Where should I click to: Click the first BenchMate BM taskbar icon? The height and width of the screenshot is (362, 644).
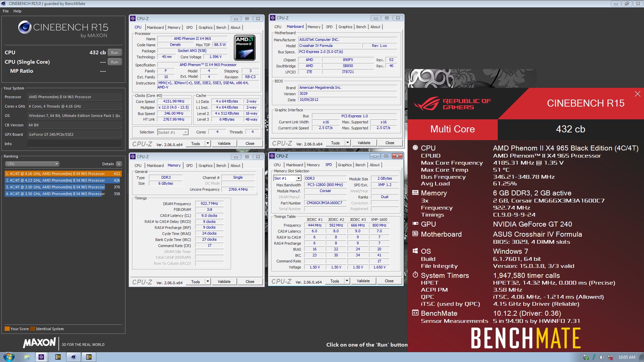[x=58, y=357]
